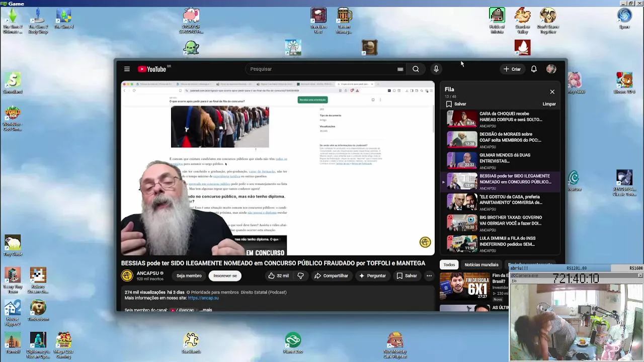Open WorldBox God Simulator shortcut

[x=13, y=119]
